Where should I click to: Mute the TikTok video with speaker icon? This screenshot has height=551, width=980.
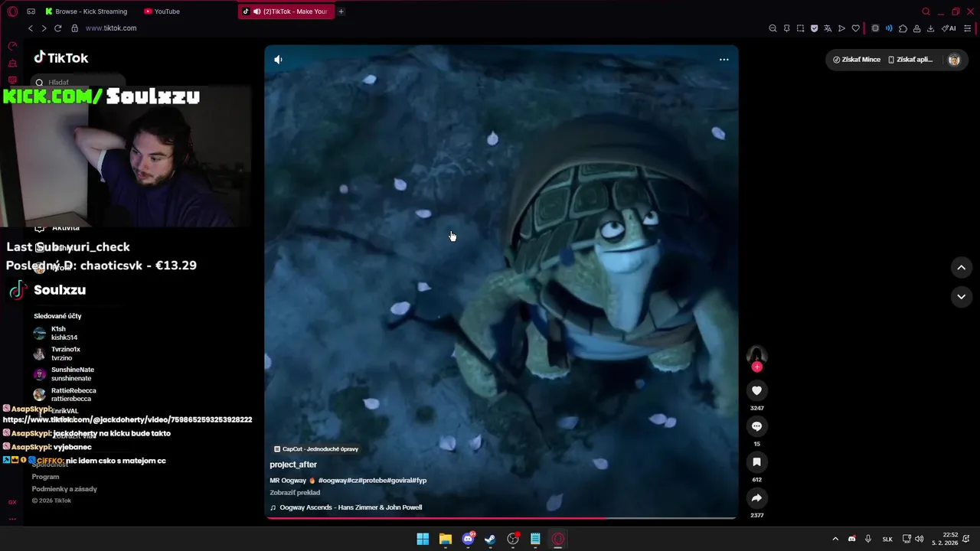[x=278, y=60]
